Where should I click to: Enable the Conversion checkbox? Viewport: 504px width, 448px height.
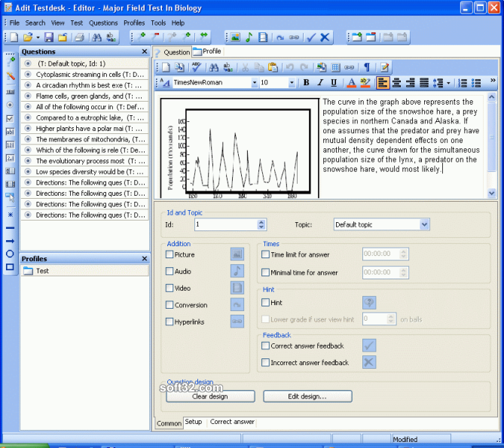pyautogui.click(x=170, y=305)
